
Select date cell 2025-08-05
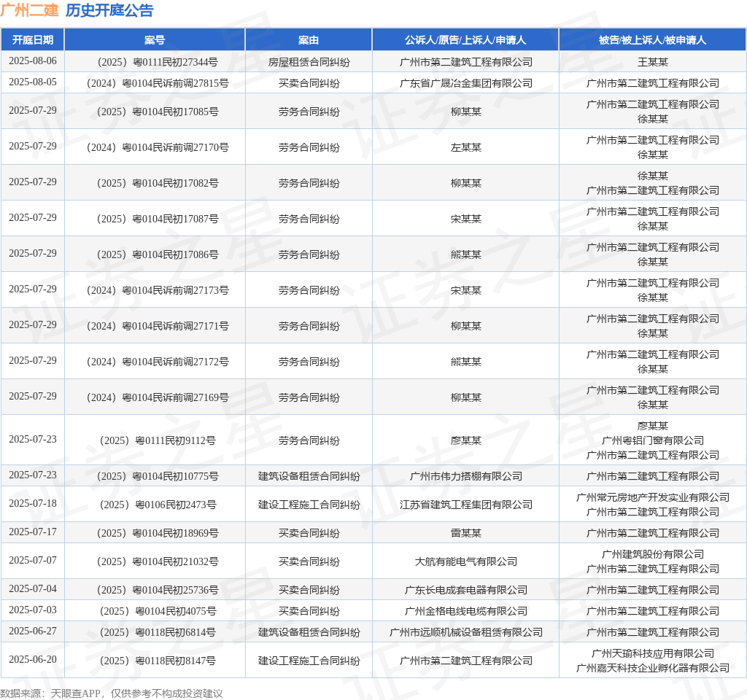tap(32, 82)
